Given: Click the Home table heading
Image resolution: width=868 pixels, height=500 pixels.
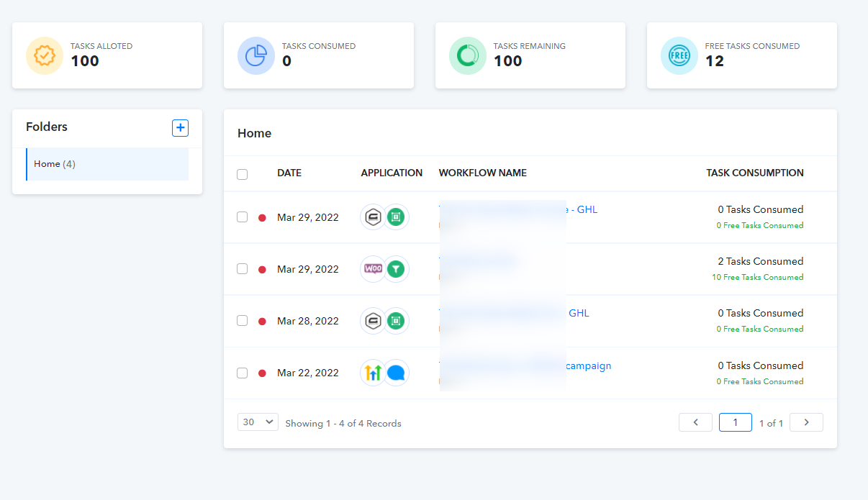Looking at the screenshot, I should tap(254, 133).
